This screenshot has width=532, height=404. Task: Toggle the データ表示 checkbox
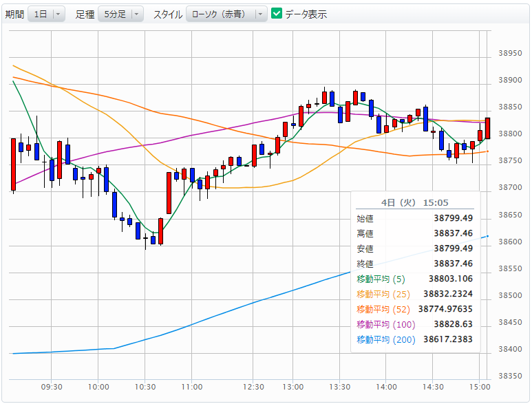click(277, 14)
